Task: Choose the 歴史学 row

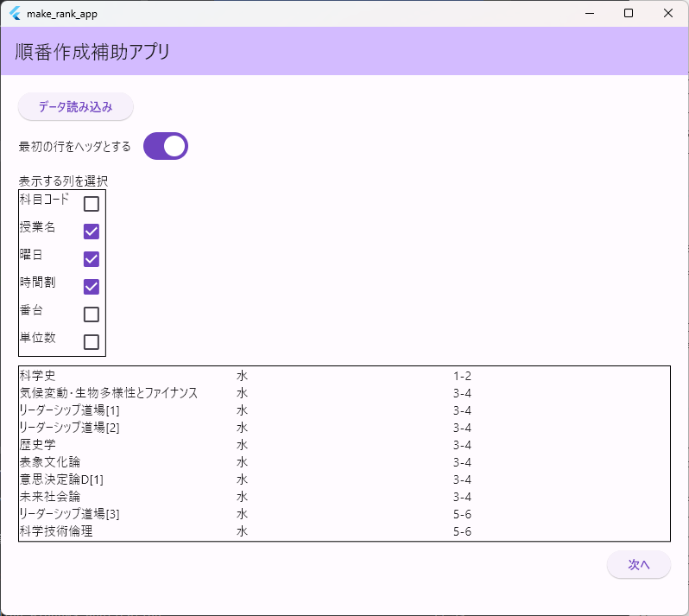Action: pos(37,445)
